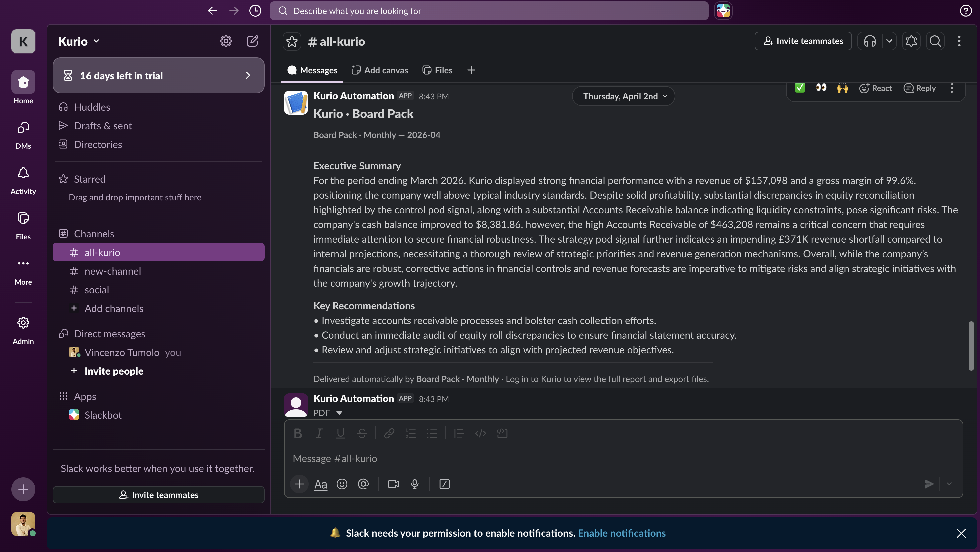This screenshot has height=552, width=980.
Task: Start a huddle with headphones icon
Action: click(x=870, y=41)
